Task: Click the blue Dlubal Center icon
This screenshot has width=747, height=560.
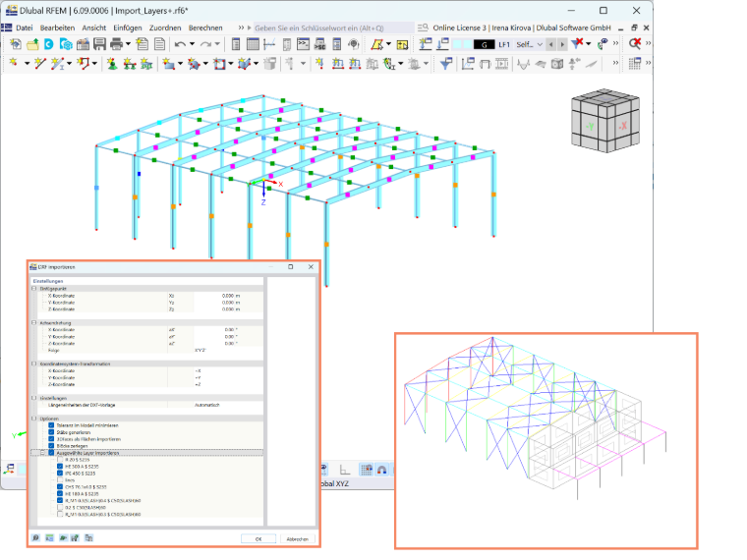Action: pyautogui.click(x=48, y=44)
